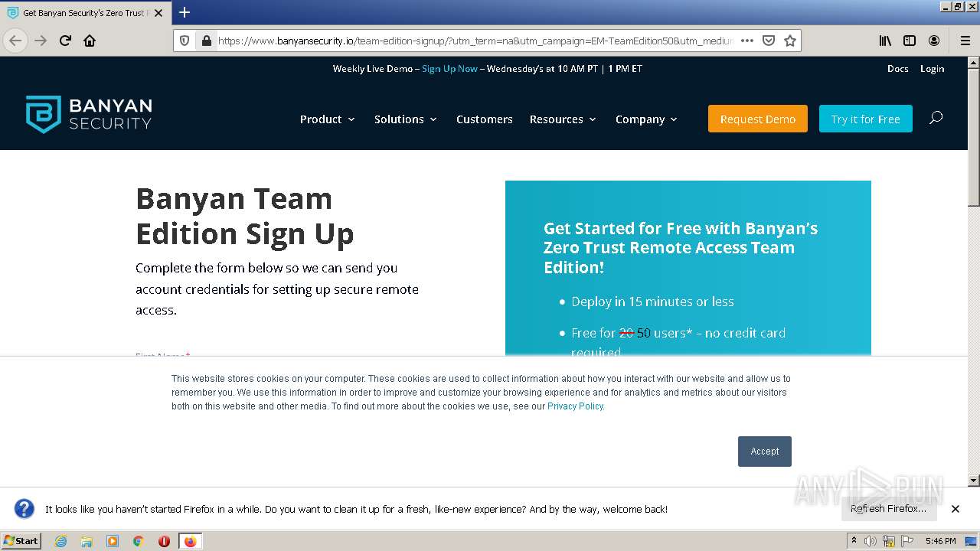Image resolution: width=980 pixels, height=551 pixels.
Task: Open the Windows Start menu
Action: click(21, 541)
